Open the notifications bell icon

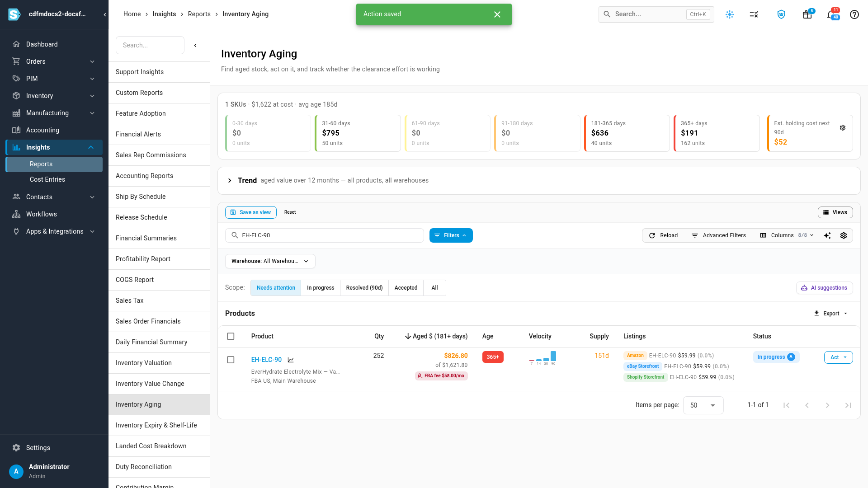(x=831, y=14)
